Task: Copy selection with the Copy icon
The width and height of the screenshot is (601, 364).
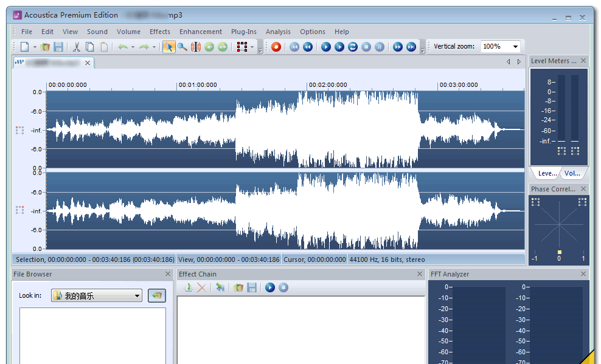Action: 89,47
